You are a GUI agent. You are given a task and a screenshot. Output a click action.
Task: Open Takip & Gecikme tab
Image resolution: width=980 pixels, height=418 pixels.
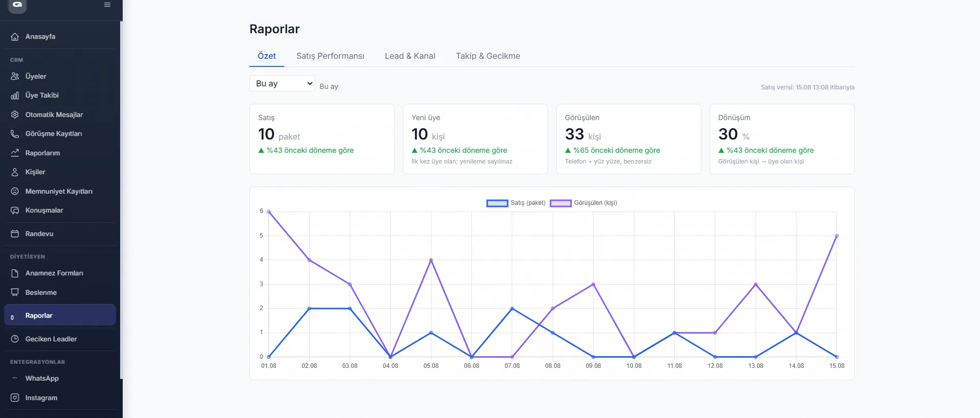(x=488, y=56)
